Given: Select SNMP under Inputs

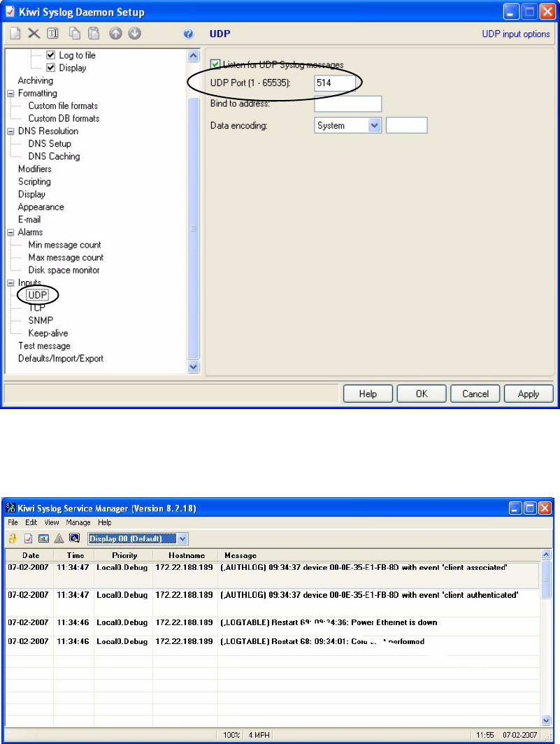Looking at the screenshot, I should point(41,321).
